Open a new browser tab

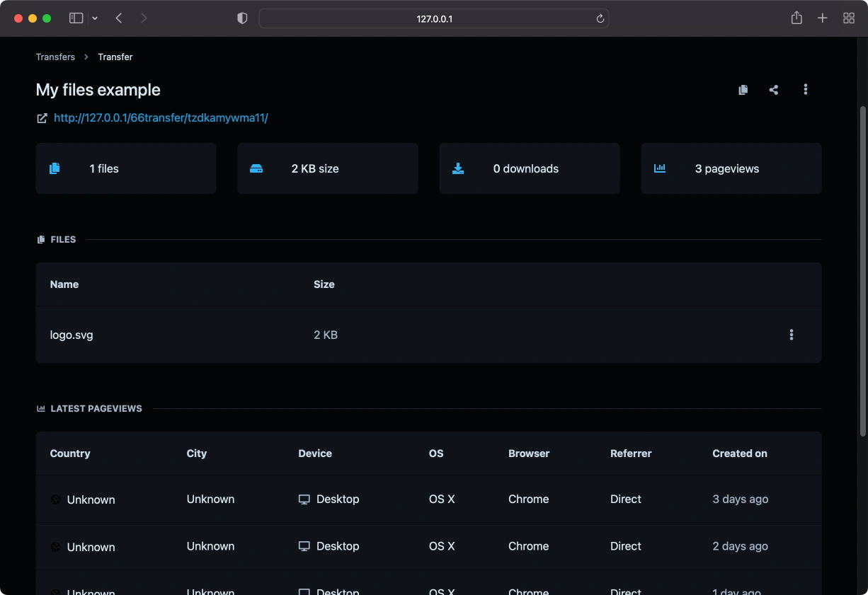(822, 18)
